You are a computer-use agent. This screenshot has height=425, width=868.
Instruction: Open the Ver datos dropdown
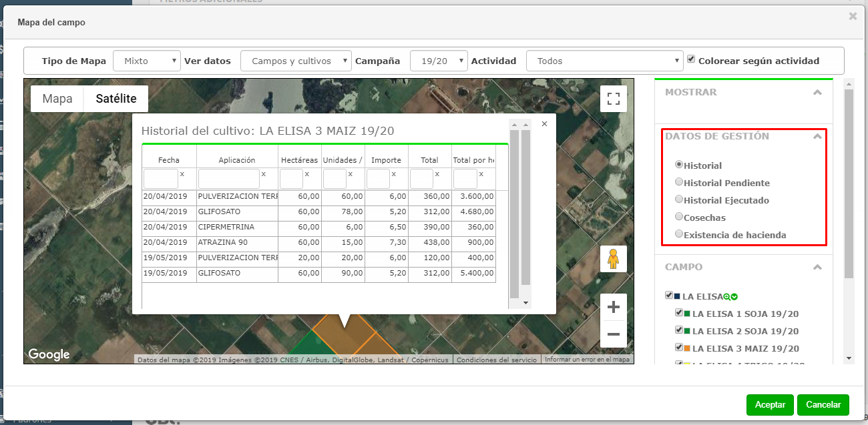coord(296,61)
